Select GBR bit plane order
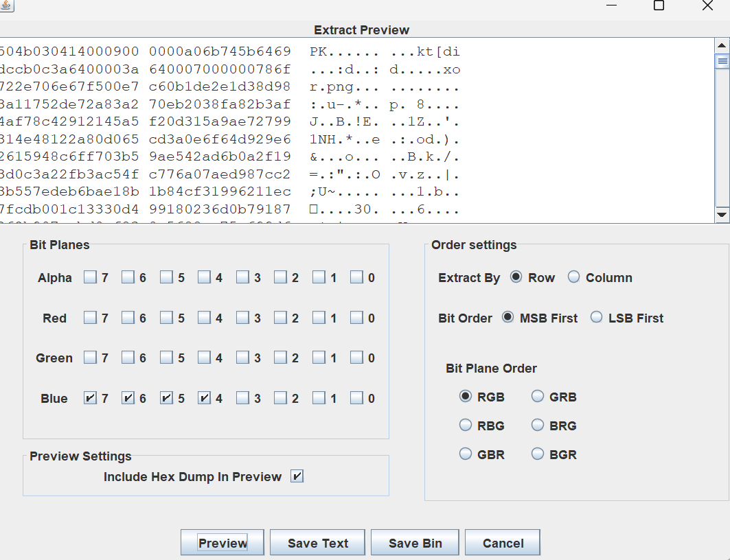Viewport: 730px width, 560px height. coord(465,454)
